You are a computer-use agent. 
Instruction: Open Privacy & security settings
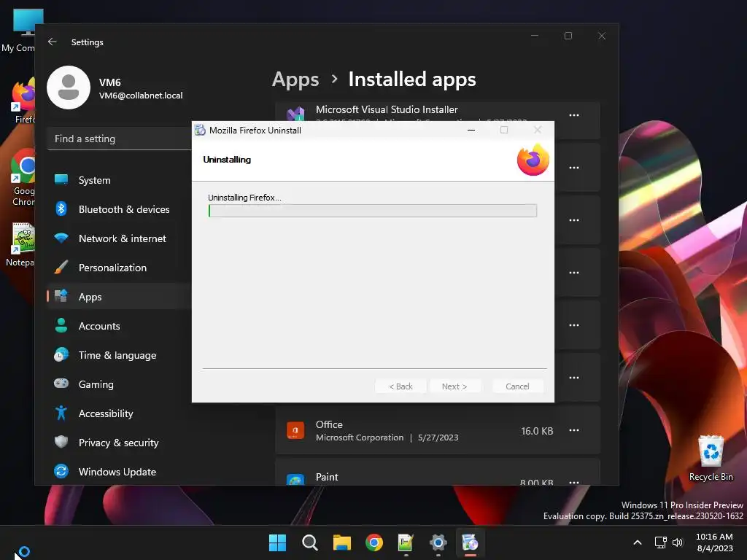pyautogui.click(x=119, y=443)
